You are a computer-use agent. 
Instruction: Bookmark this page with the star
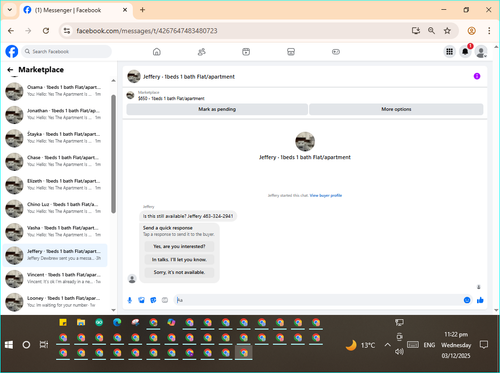[447, 31]
